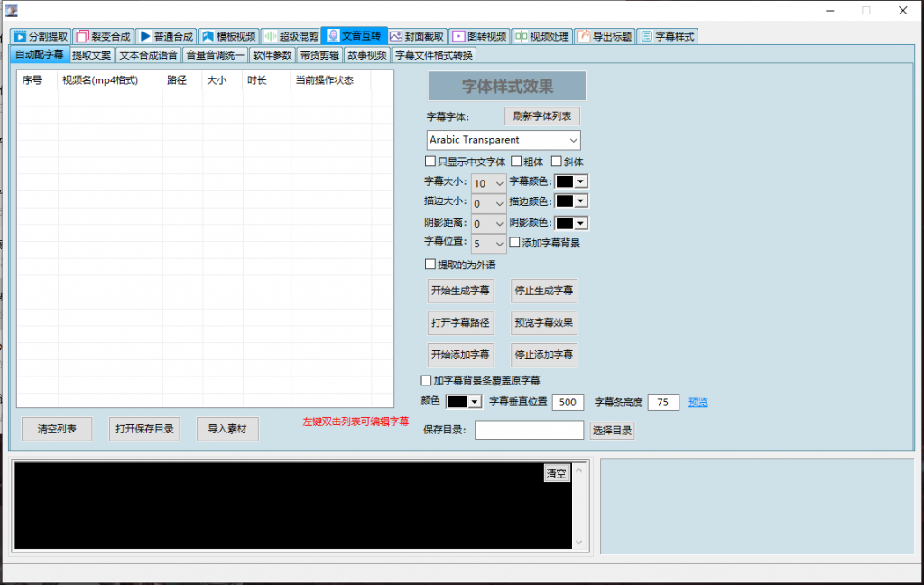
Task: Open the 导出标题 export icon tab
Action: [x=585, y=37]
